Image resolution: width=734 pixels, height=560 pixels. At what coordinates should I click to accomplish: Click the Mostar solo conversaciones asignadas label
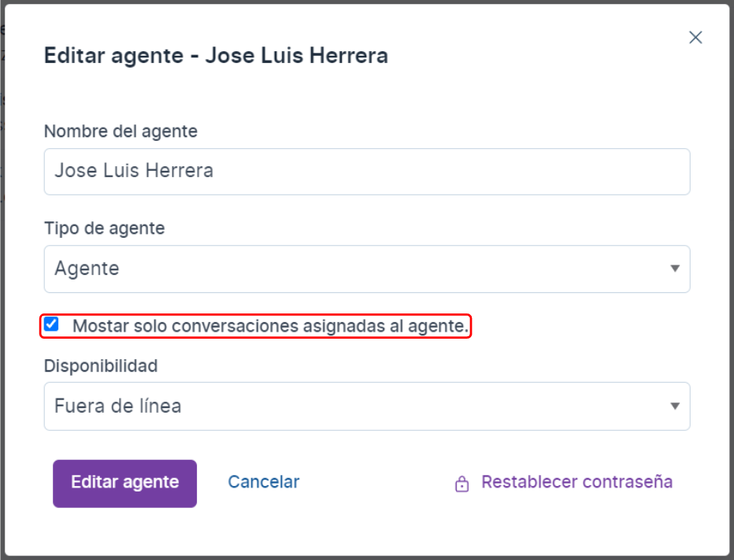tap(271, 326)
